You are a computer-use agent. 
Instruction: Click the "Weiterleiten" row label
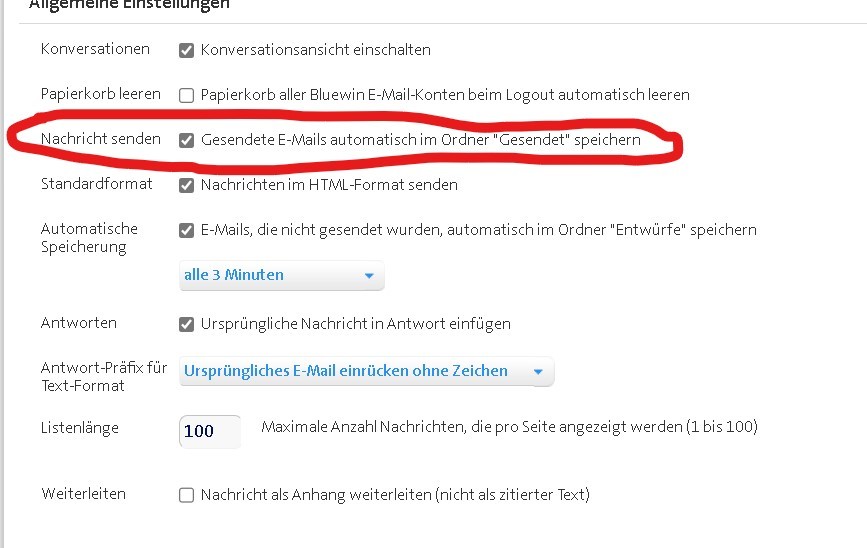pos(83,494)
